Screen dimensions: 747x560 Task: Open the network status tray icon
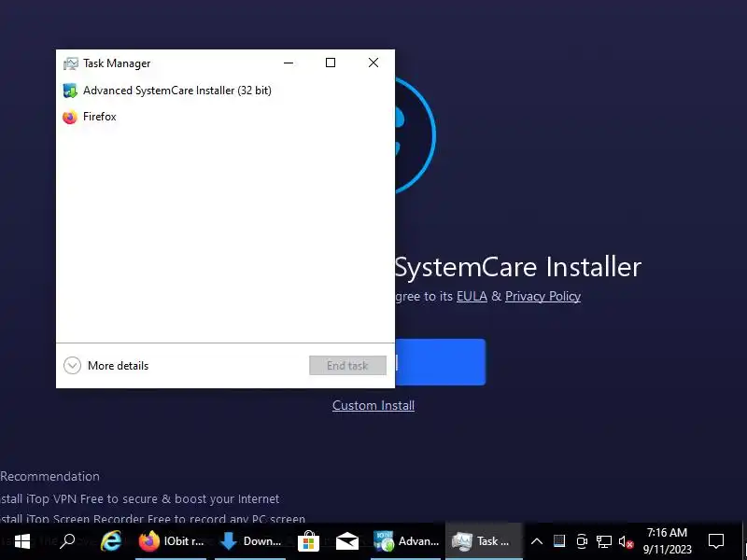[x=603, y=541]
